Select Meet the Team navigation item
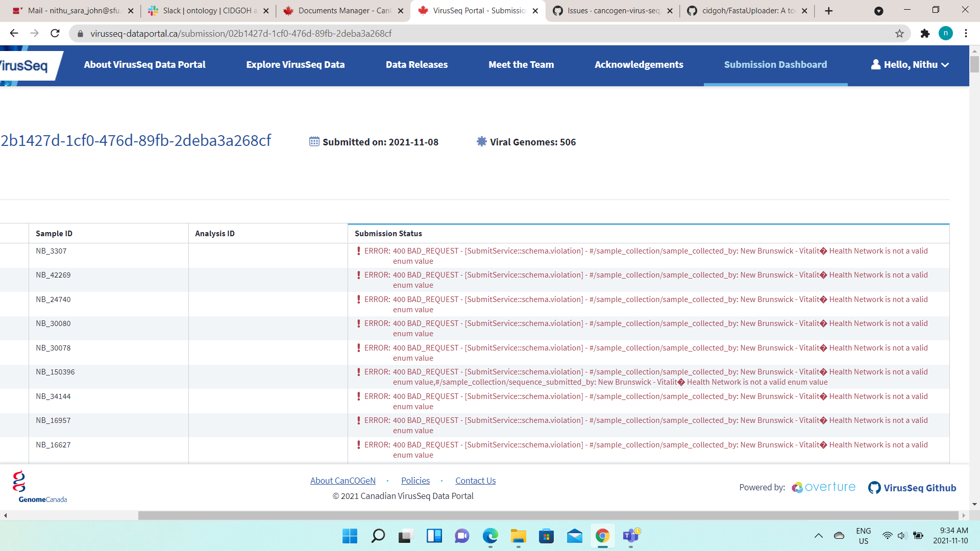 521,65
